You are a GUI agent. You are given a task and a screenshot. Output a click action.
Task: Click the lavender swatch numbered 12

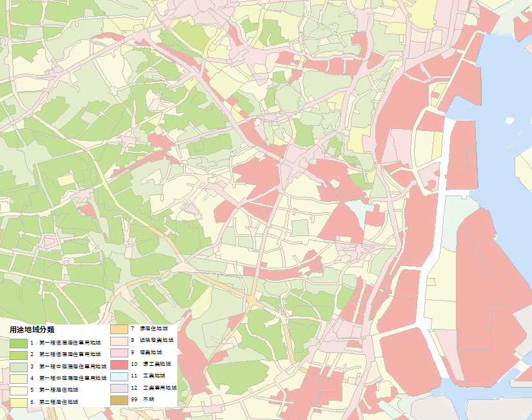point(119,388)
